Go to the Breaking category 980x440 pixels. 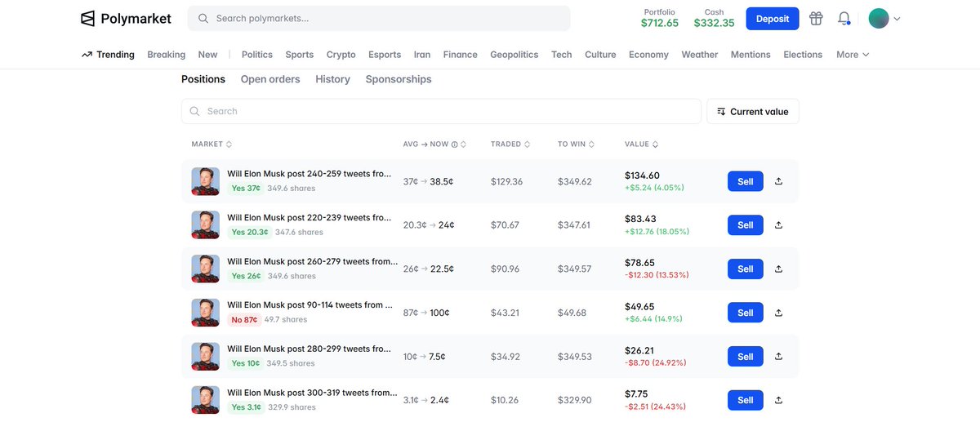click(x=166, y=55)
